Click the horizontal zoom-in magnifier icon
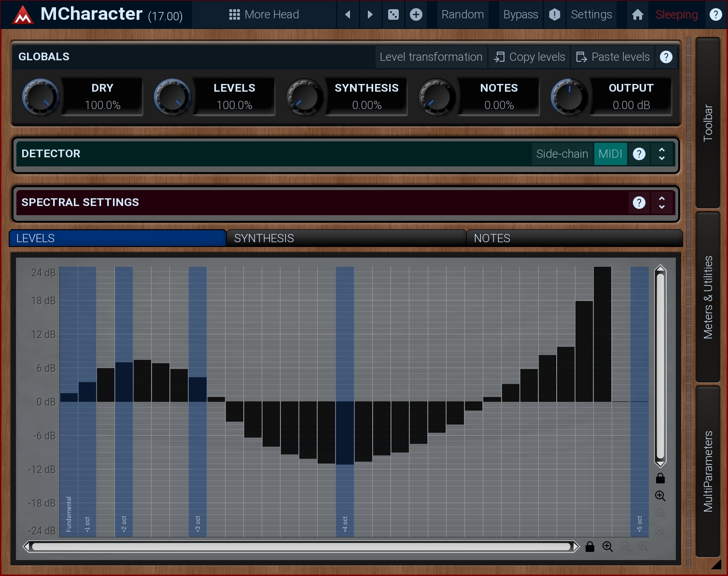This screenshot has width=728, height=576. pos(607,547)
